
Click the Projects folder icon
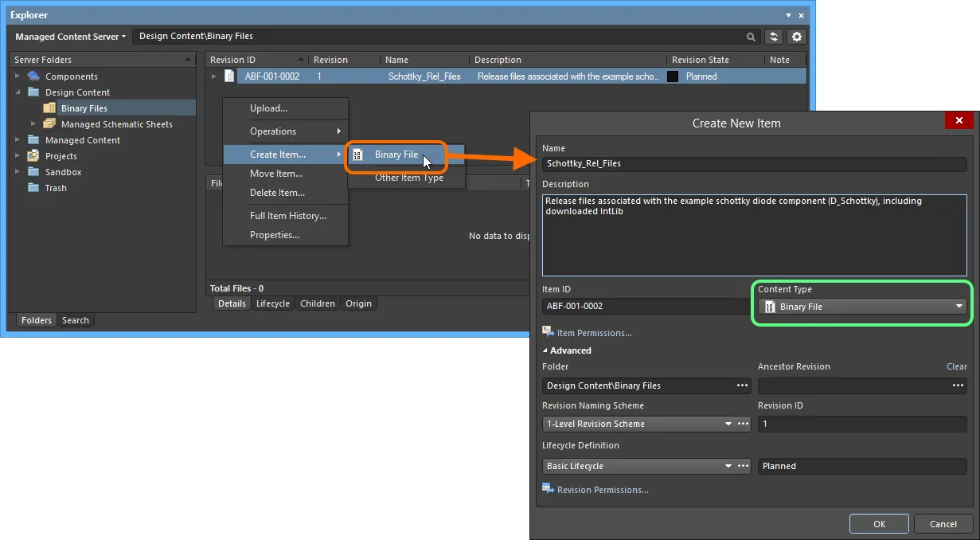coord(33,156)
